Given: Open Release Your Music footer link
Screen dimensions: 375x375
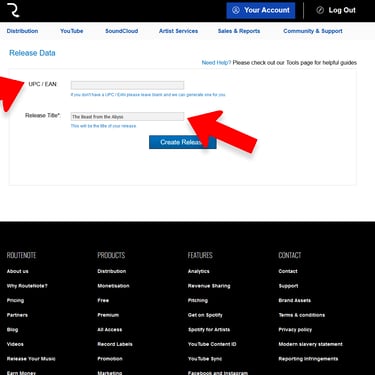Looking at the screenshot, I should pos(31,359).
